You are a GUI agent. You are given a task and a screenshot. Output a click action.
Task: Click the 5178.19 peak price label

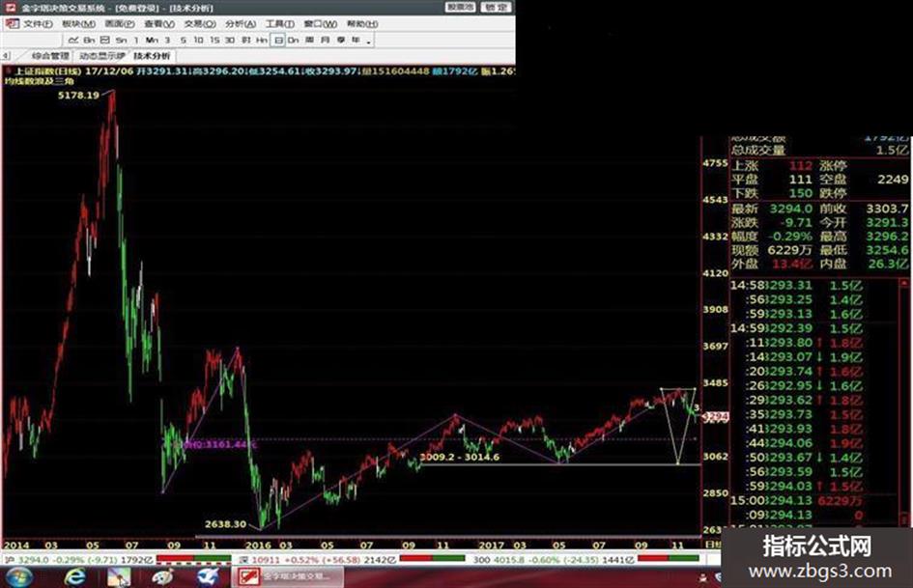point(78,95)
